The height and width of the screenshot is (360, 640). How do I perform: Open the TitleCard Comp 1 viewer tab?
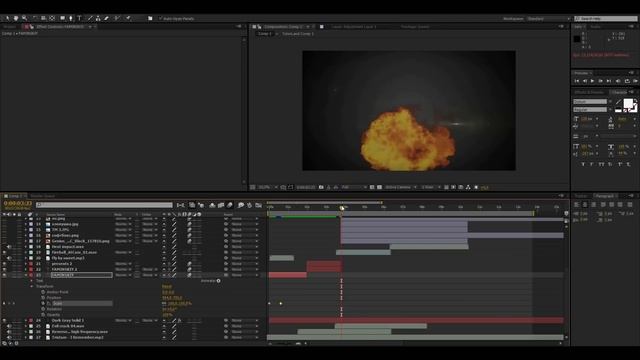coord(298,34)
